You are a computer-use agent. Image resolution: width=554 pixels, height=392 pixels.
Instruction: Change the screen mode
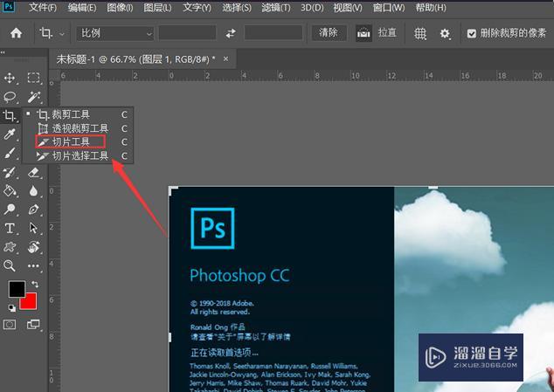point(34,324)
